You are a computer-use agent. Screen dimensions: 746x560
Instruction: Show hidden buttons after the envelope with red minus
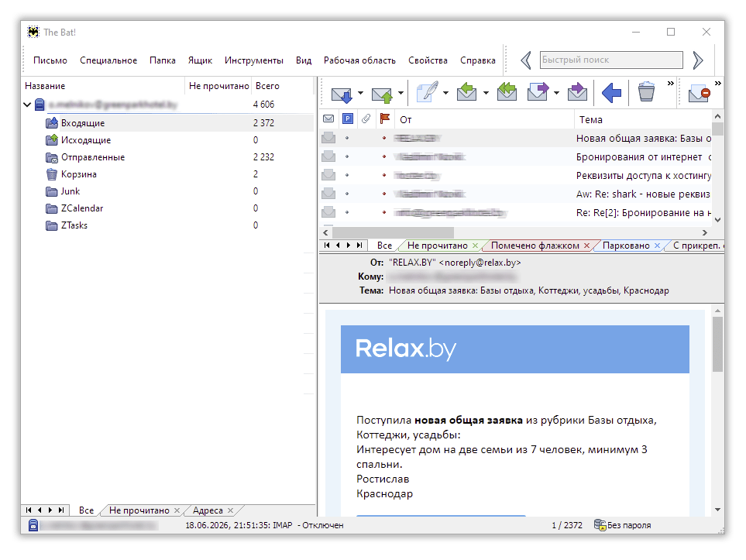(x=718, y=84)
